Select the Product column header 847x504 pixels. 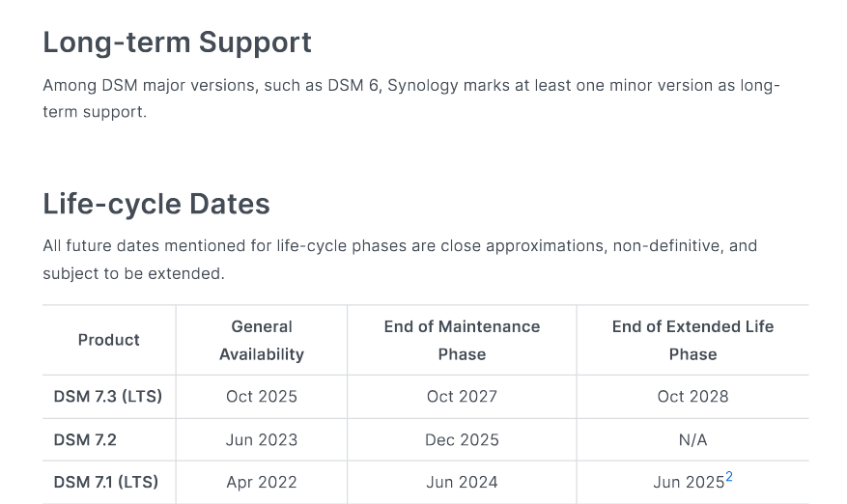coord(109,340)
